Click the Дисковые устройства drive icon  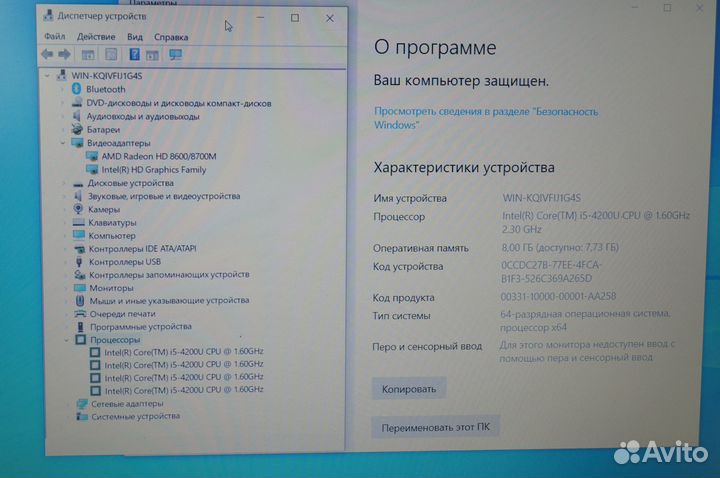coord(79,183)
